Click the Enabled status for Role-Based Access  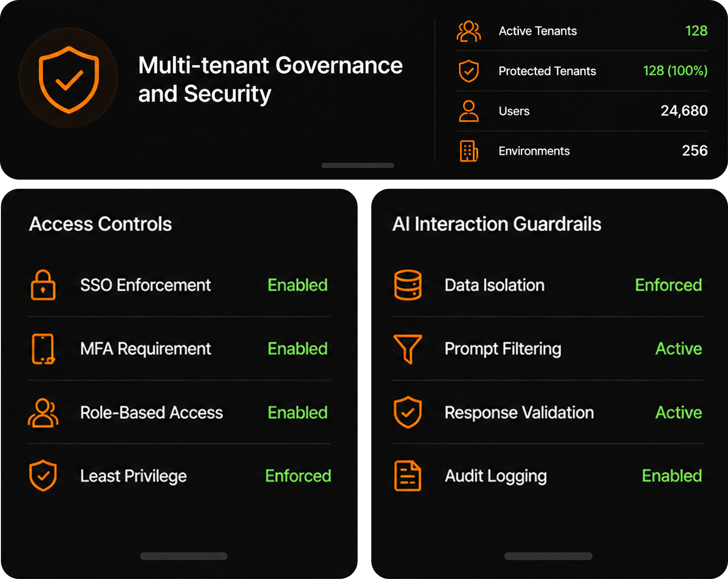click(297, 413)
